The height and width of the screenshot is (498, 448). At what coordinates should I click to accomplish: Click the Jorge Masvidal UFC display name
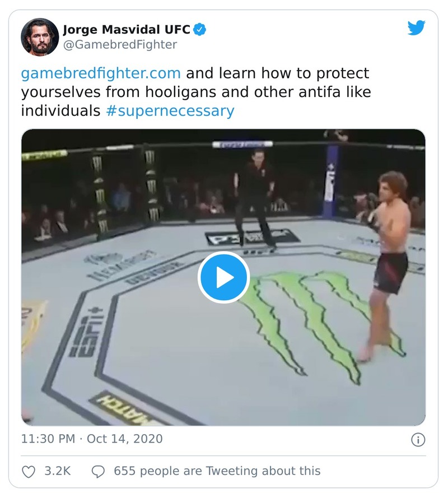click(x=127, y=29)
